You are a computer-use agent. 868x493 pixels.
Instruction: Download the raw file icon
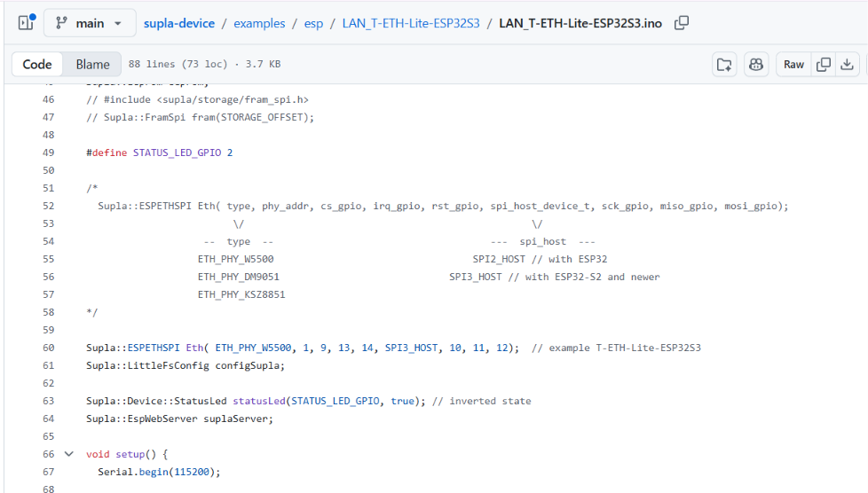click(847, 65)
